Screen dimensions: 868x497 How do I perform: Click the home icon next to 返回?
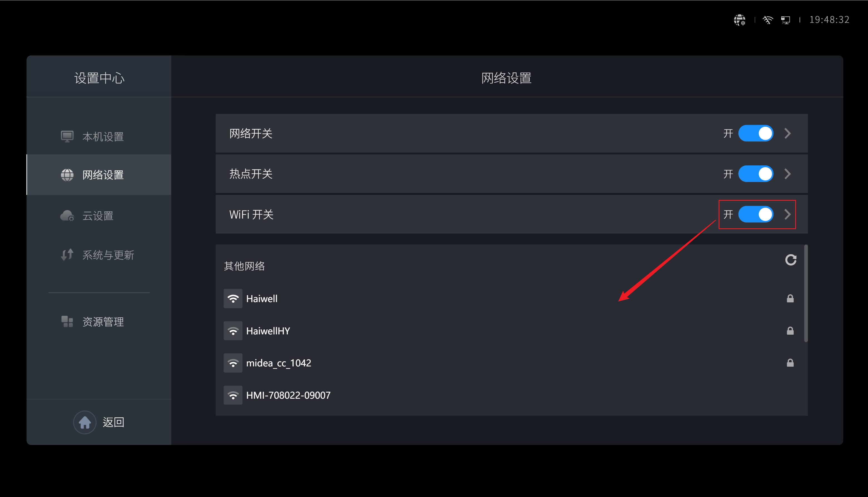point(85,422)
